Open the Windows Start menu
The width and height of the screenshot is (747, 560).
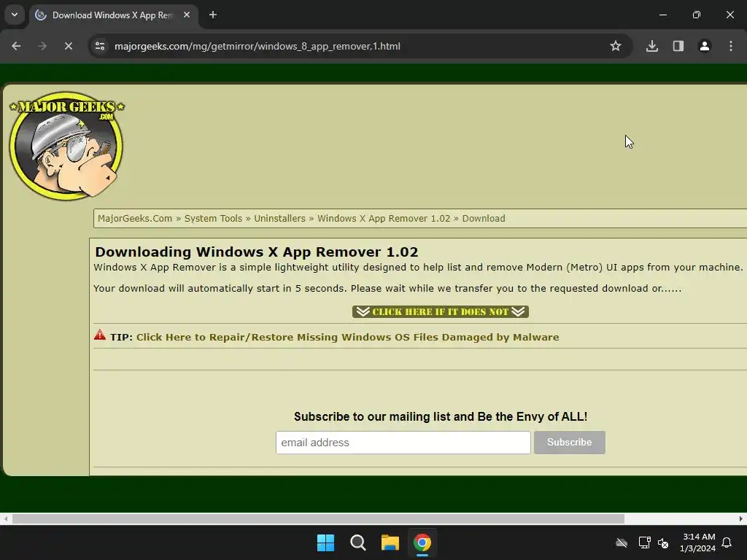tap(326, 542)
